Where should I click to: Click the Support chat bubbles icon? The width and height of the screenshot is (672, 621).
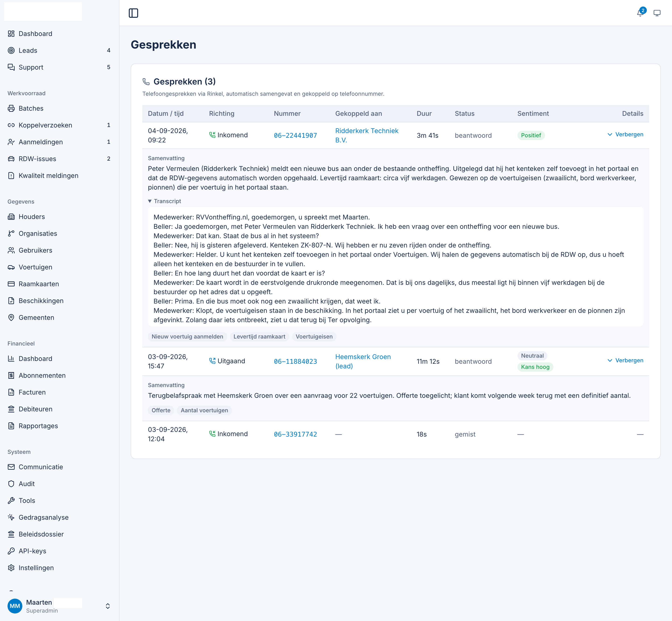(x=11, y=67)
